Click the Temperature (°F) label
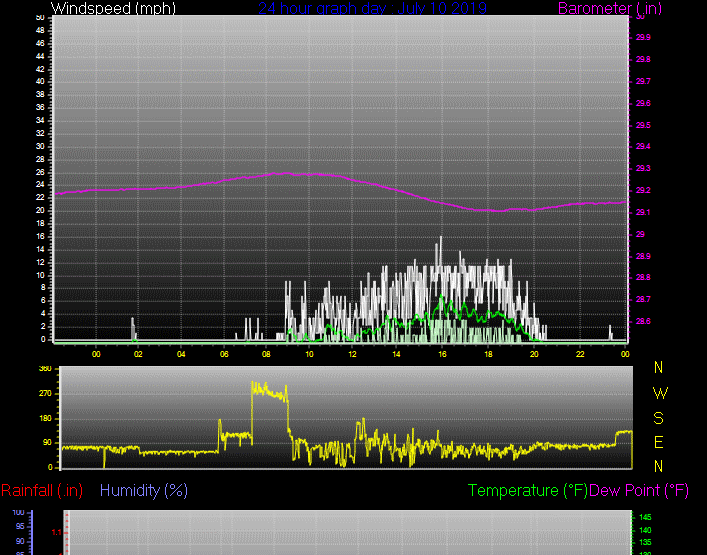The image size is (707, 555). [x=528, y=490]
